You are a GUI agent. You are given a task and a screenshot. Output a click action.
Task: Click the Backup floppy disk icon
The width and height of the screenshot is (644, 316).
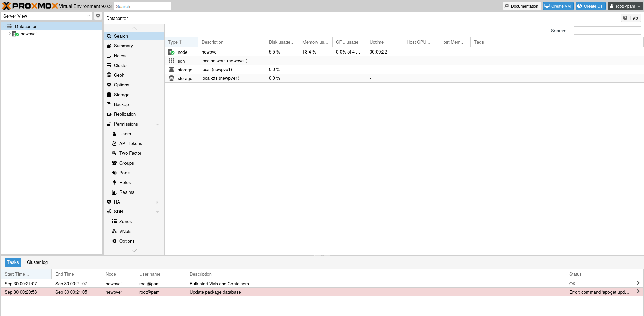tap(109, 105)
